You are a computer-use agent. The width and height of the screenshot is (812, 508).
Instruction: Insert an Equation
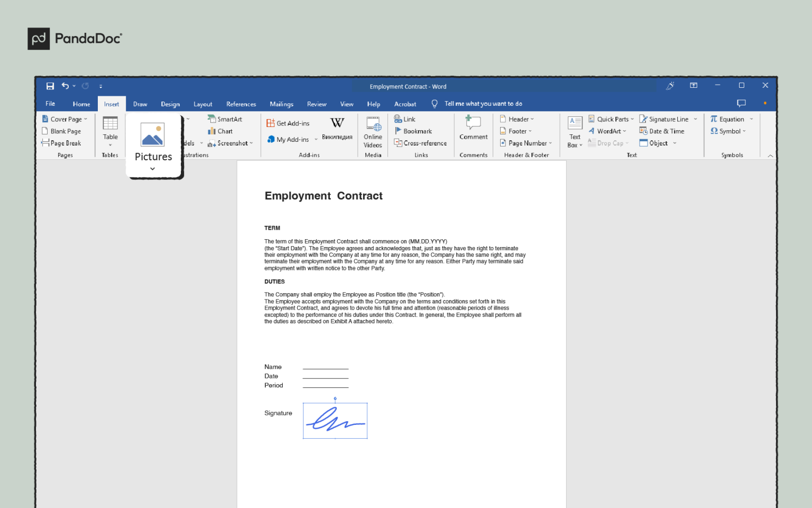pos(730,119)
